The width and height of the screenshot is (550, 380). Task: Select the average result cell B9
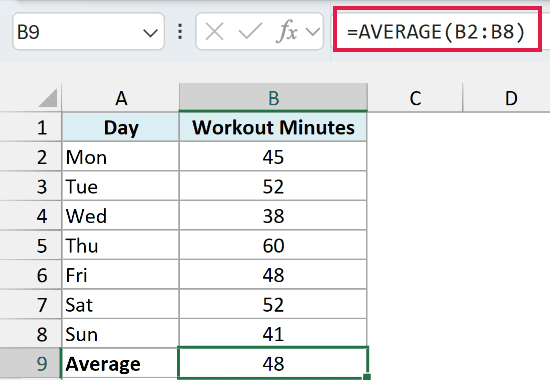273,364
